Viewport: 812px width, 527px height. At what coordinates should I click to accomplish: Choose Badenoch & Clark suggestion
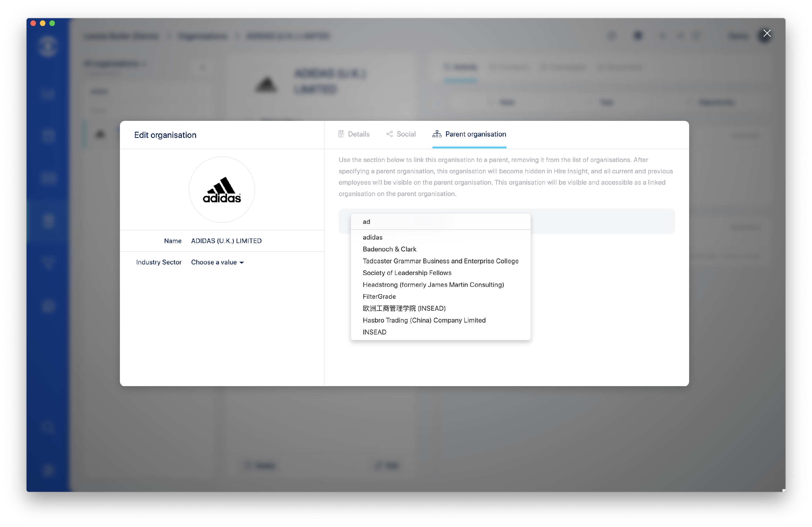click(x=389, y=249)
